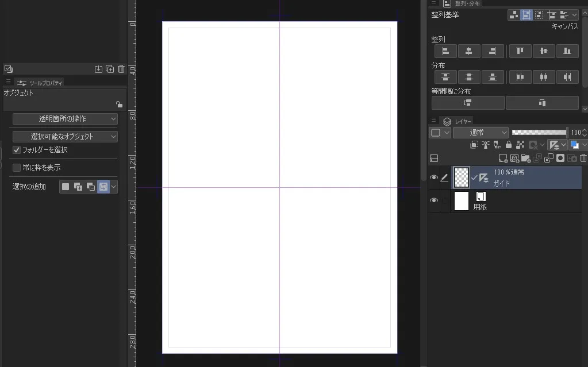The width and height of the screenshot is (588, 367).
Task: Uncheck the フォルダーを選択 checkbox
Action: [x=16, y=150]
